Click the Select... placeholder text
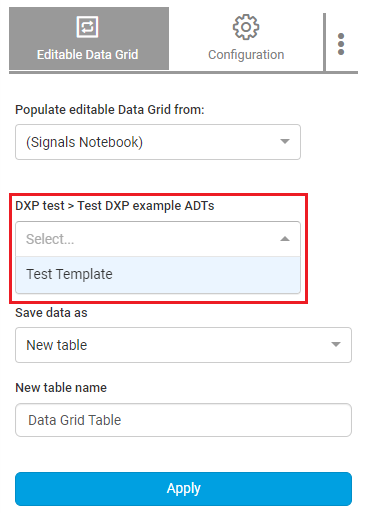The height and width of the screenshot is (522, 368). coord(50,239)
